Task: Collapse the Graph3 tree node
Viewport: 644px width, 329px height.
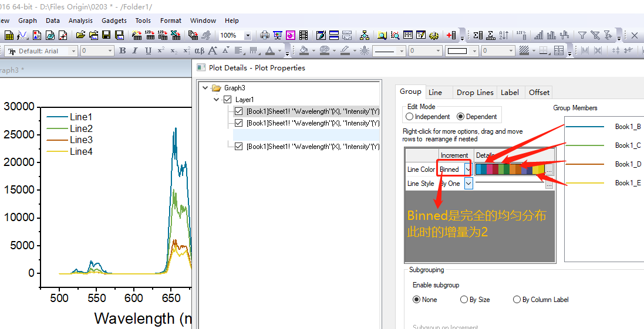Action: point(205,88)
